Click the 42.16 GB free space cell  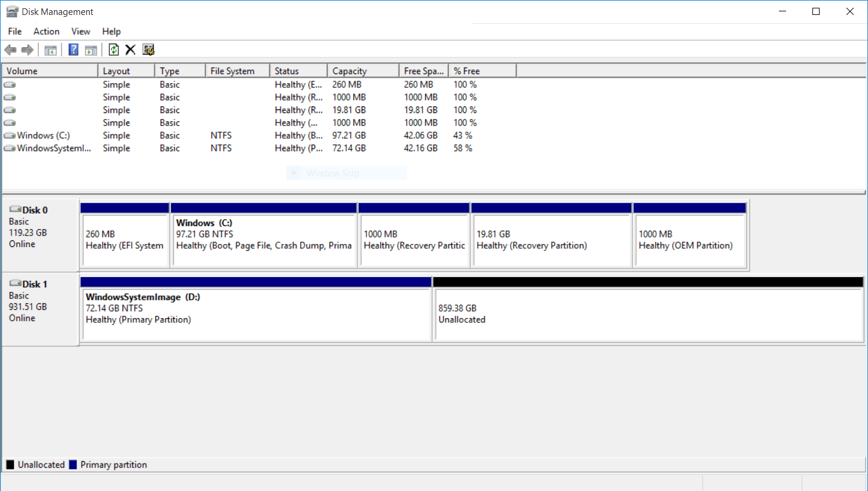[x=421, y=148]
